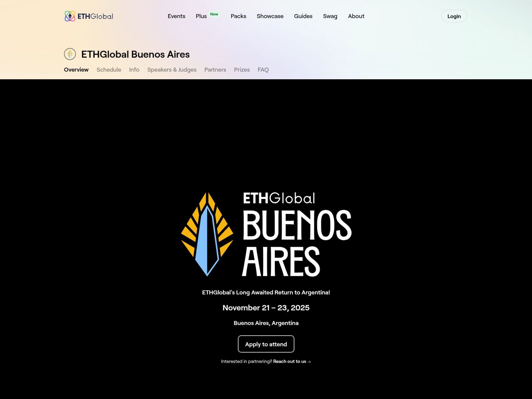Open the Partners tab
This screenshot has width=532, height=399.
click(215, 70)
